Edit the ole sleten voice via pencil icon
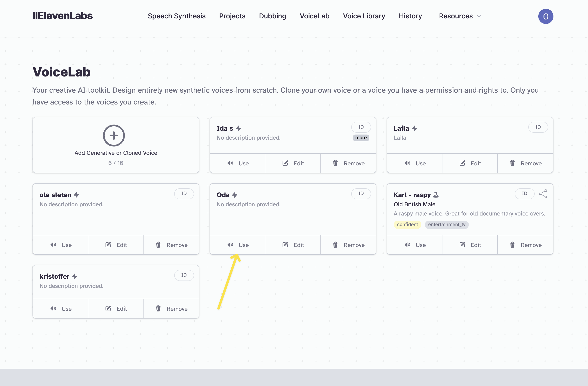 [x=108, y=245]
